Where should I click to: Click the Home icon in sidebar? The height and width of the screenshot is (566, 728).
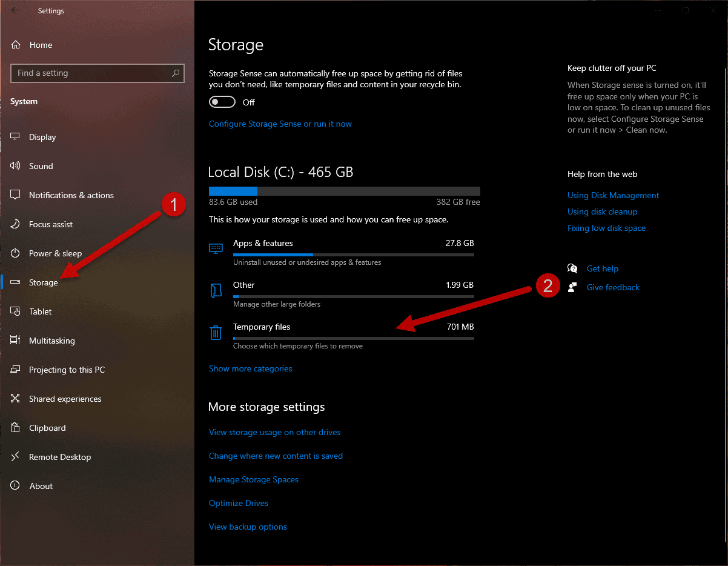pyautogui.click(x=16, y=45)
